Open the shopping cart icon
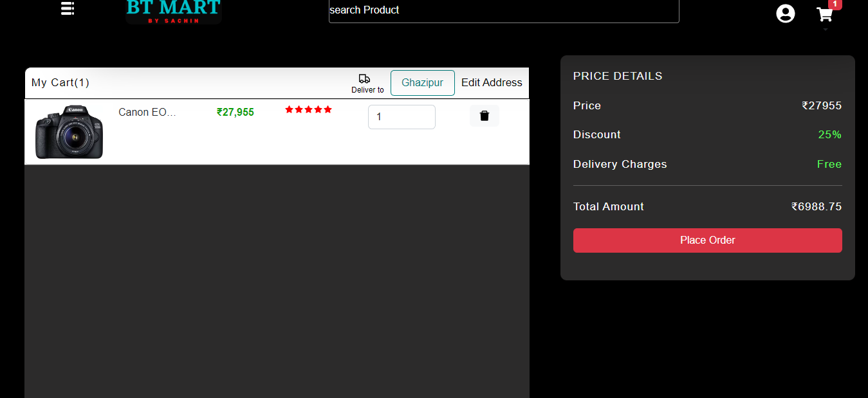Screen dimensions: 868x398 [x=824, y=14]
